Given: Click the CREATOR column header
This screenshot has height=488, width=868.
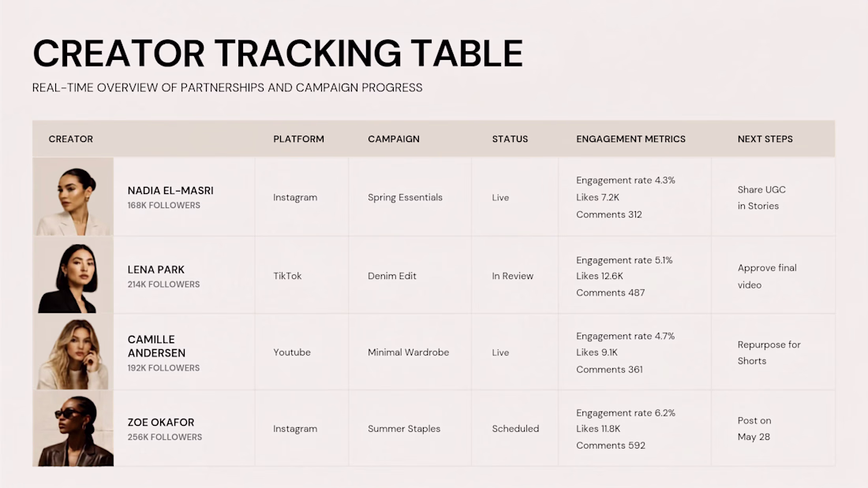Looking at the screenshot, I should click(x=71, y=139).
